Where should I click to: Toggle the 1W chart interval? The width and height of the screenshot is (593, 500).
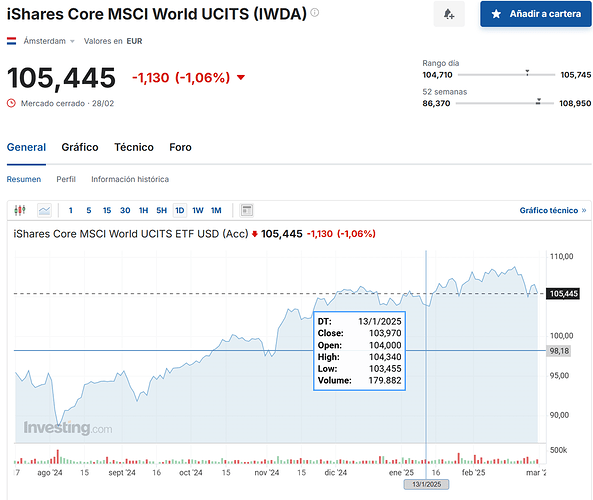pos(198,210)
